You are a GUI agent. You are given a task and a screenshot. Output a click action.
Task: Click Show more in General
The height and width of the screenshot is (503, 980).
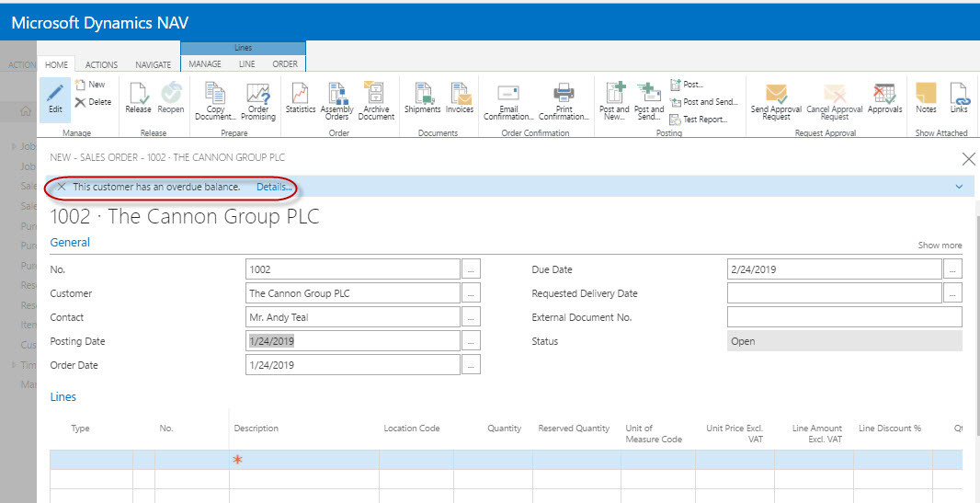click(940, 246)
